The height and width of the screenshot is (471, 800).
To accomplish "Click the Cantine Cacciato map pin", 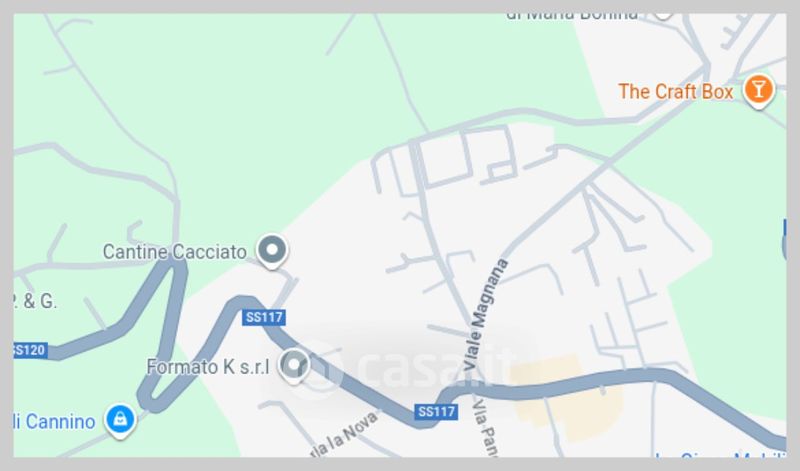I will coord(272,251).
